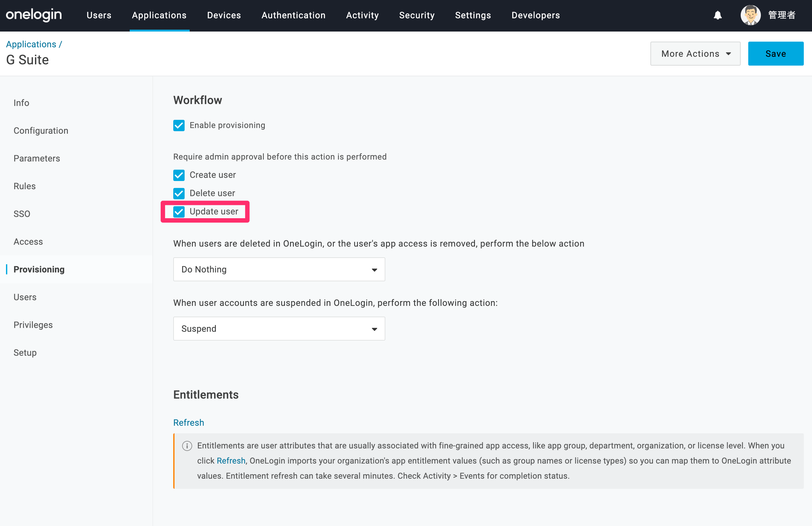Select the Provisioning sidebar tab
Image resolution: width=812 pixels, height=526 pixels.
click(x=39, y=269)
